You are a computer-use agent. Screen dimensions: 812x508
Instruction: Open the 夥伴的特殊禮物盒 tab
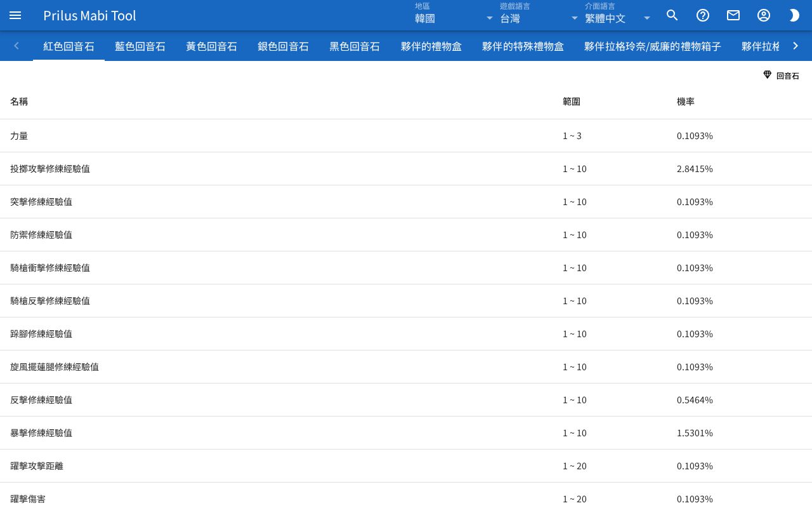coord(523,46)
